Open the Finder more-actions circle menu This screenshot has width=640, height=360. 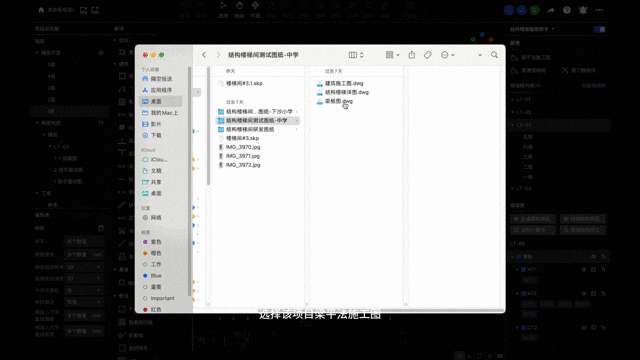point(448,55)
